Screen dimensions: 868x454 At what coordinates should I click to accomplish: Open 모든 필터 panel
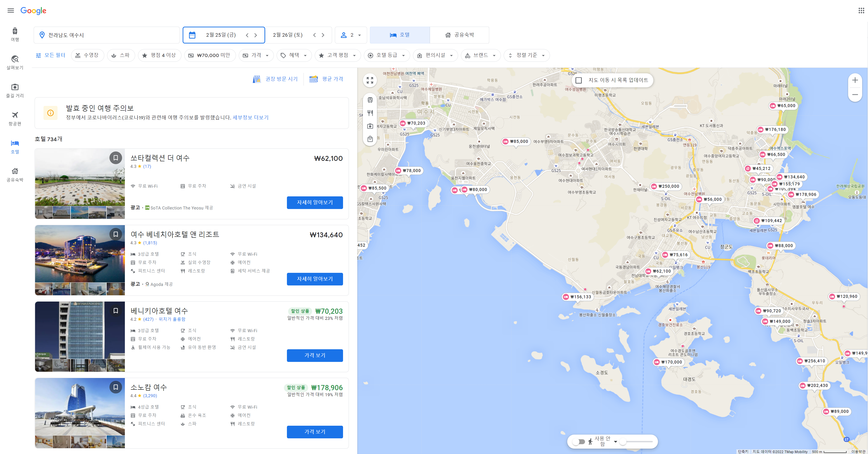coord(51,55)
